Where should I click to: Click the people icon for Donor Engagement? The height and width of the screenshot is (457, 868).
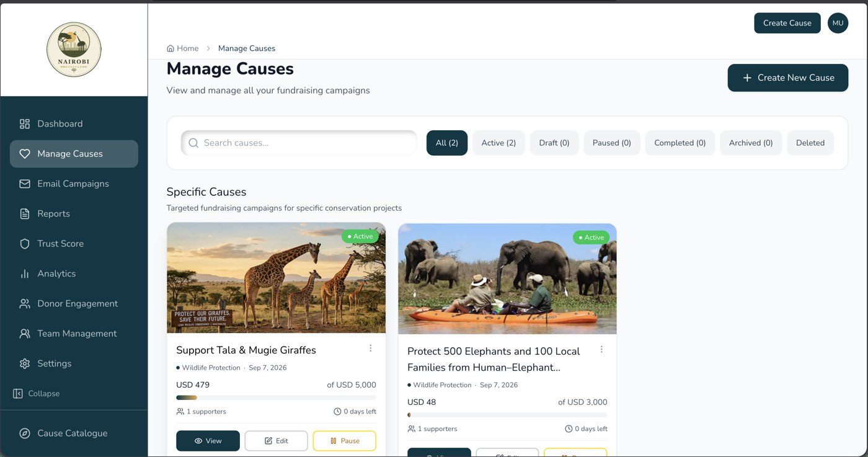[x=25, y=304]
